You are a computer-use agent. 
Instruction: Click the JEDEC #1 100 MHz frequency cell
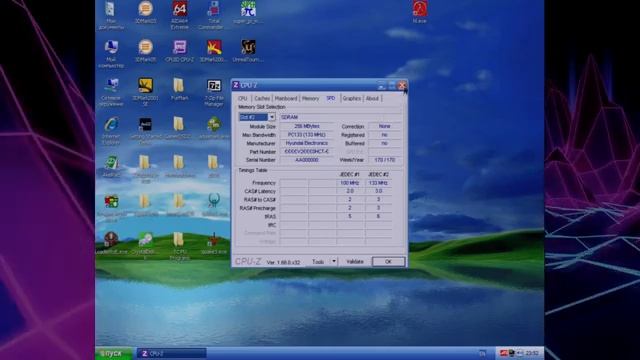click(x=350, y=183)
